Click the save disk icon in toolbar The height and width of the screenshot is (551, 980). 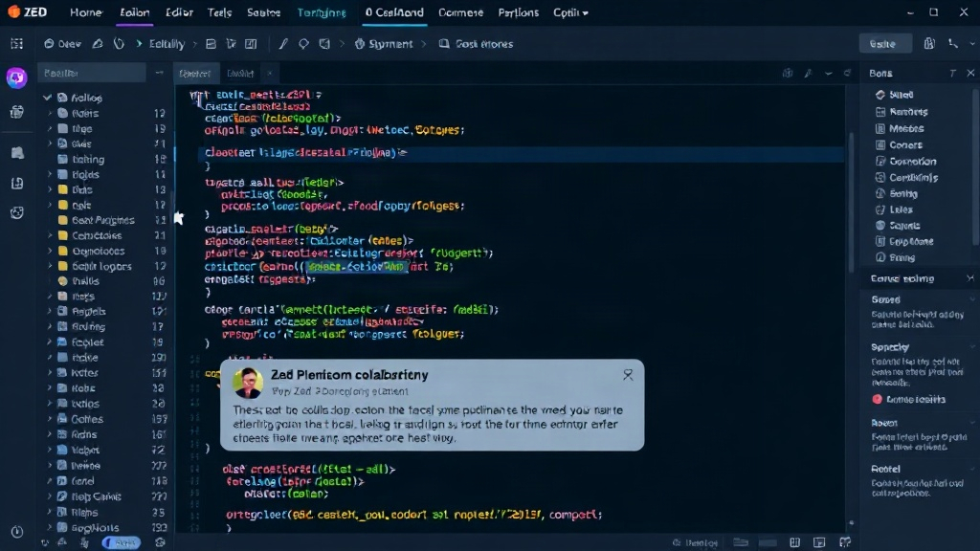211,44
